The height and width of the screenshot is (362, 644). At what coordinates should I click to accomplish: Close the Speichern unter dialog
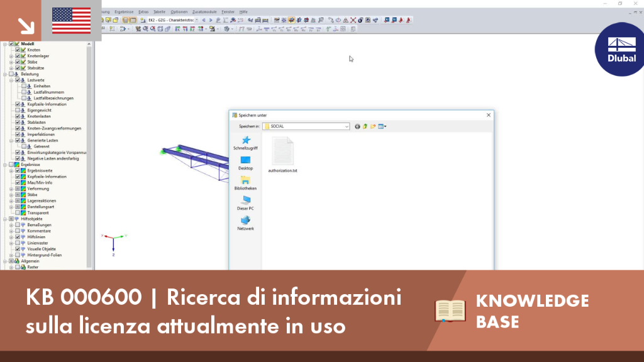488,116
